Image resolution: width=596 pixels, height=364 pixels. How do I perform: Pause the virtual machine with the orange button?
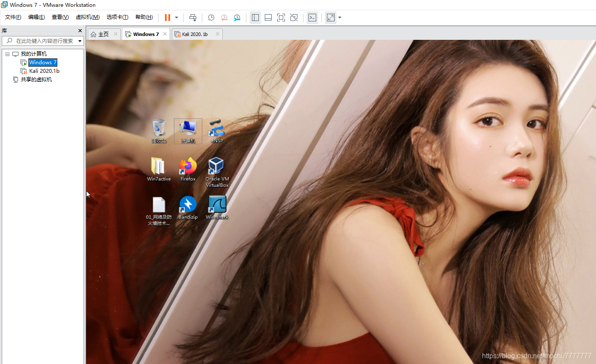tap(167, 18)
